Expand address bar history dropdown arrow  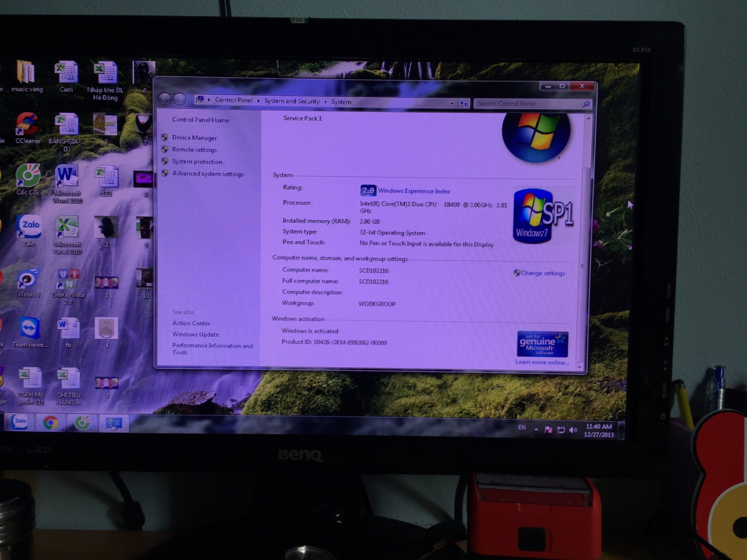[x=452, y=103]
